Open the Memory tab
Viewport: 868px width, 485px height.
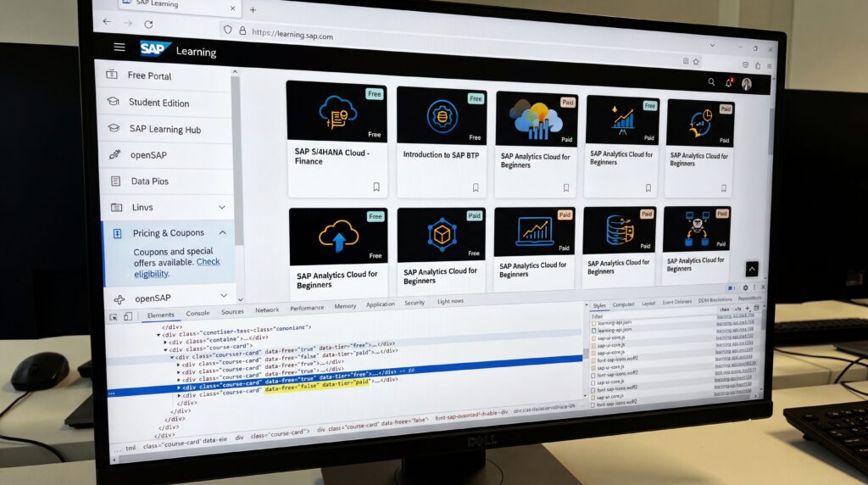click(346, 306)
